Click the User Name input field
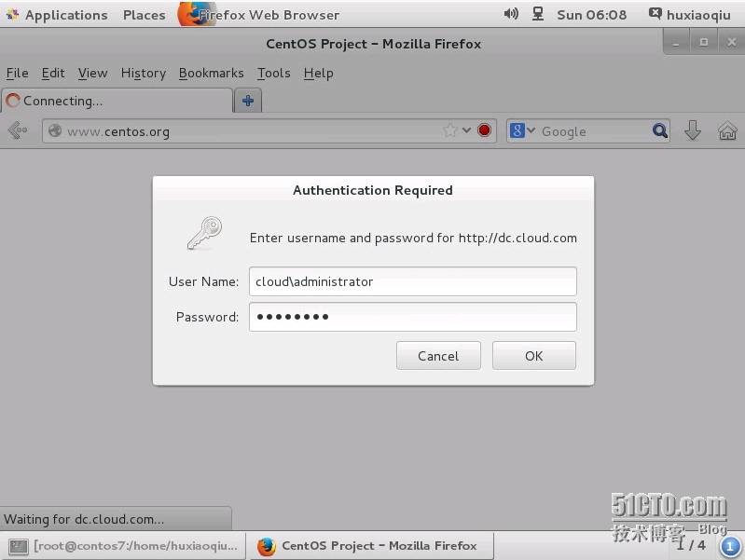 [412, 281]
